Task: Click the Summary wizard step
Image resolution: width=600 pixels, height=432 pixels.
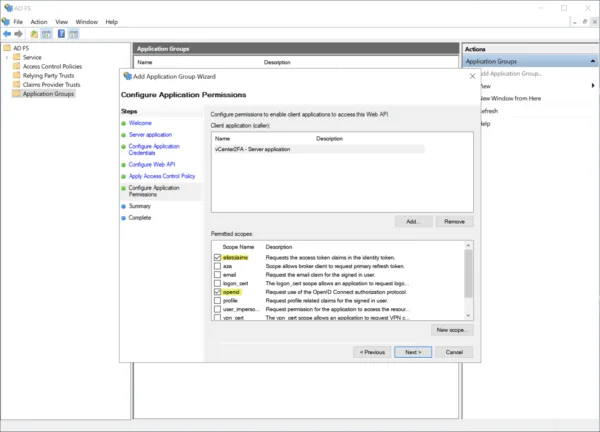Action: pyautogui.click(x=140, y=206)
